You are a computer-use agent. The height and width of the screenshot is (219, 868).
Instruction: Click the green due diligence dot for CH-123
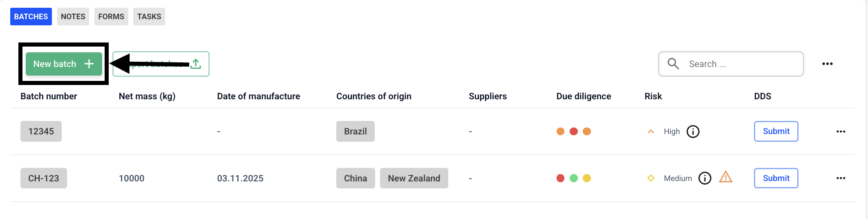574,178
